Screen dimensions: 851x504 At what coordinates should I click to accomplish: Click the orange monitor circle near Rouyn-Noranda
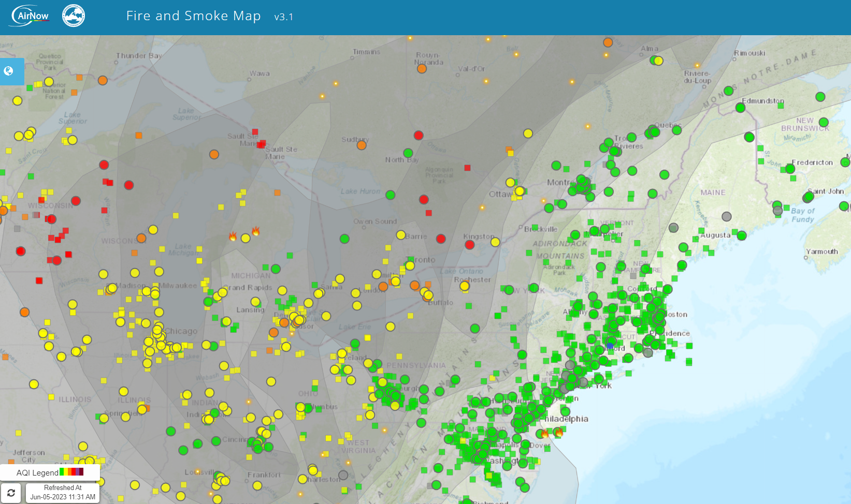421,68
